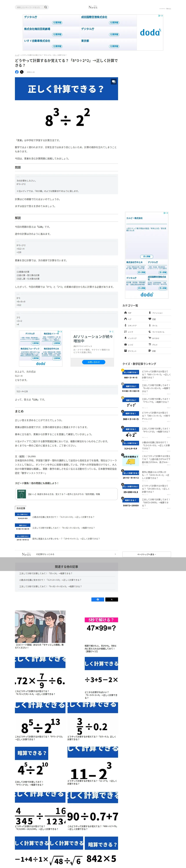Open related article 55×14
186x868 pixels.
[x=46, y=573]
